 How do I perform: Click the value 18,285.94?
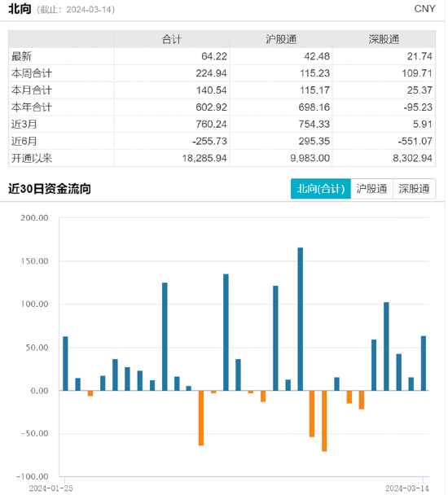[x=204, y=158]
